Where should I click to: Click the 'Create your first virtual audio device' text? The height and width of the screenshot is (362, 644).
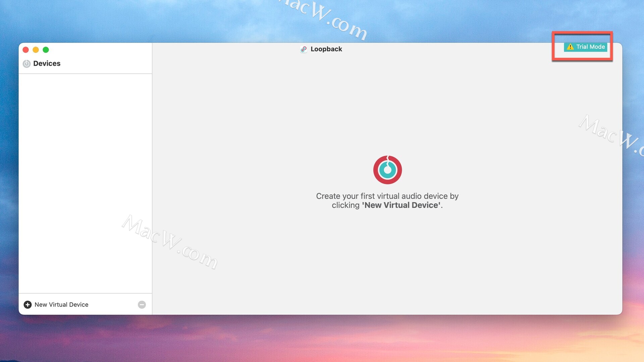click(x=387, y=200)
